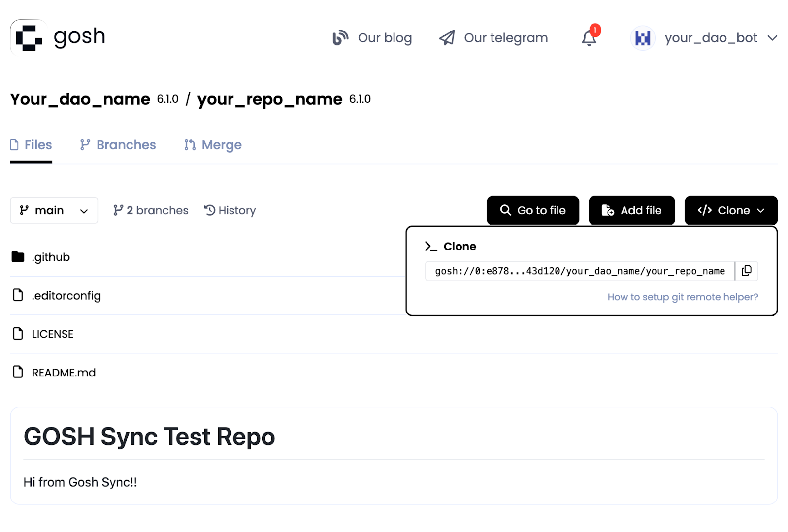
Task: Click the Our blog link
Action: click(372, 38)
